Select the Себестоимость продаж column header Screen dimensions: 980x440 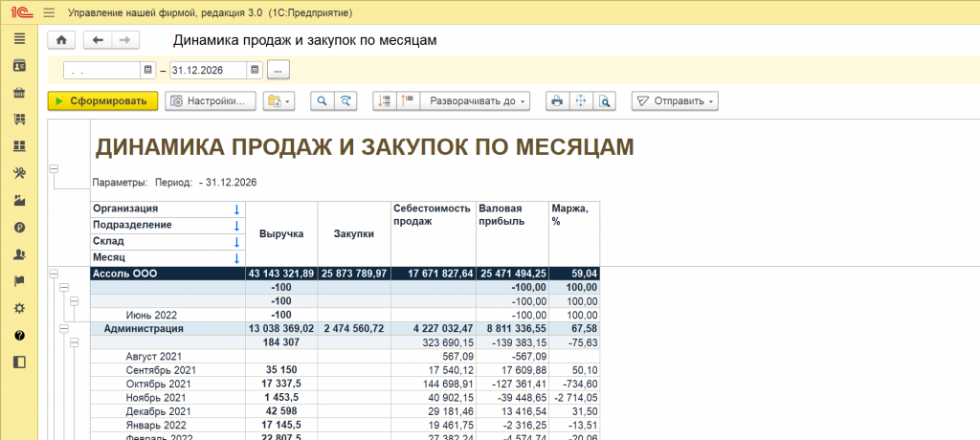[434, 233]
